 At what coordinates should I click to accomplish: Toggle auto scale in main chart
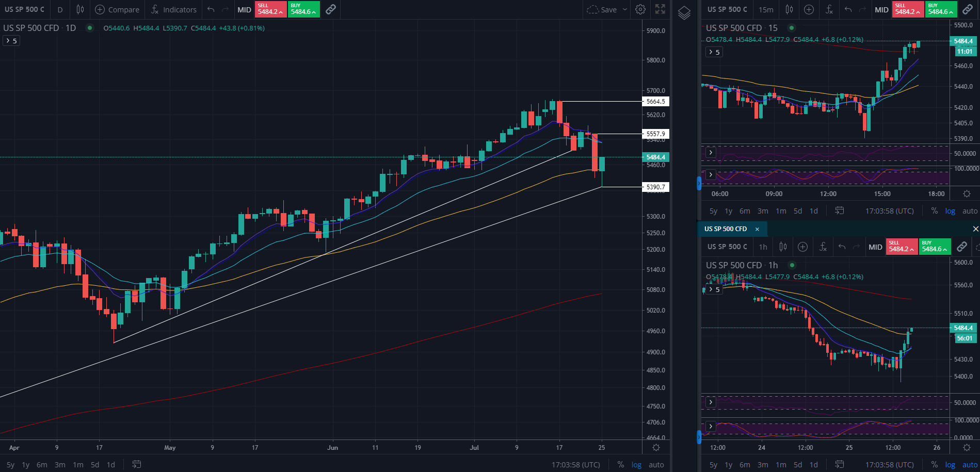point(656,464)
